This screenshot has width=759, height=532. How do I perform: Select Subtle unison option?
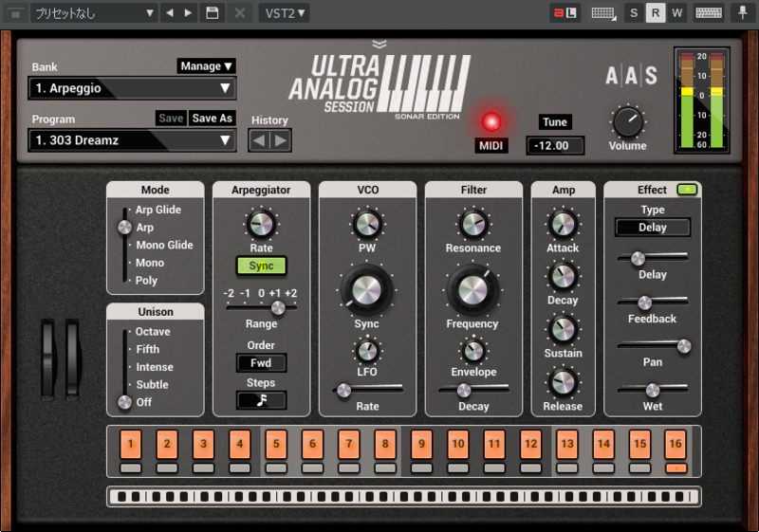(x=152, y=384)
